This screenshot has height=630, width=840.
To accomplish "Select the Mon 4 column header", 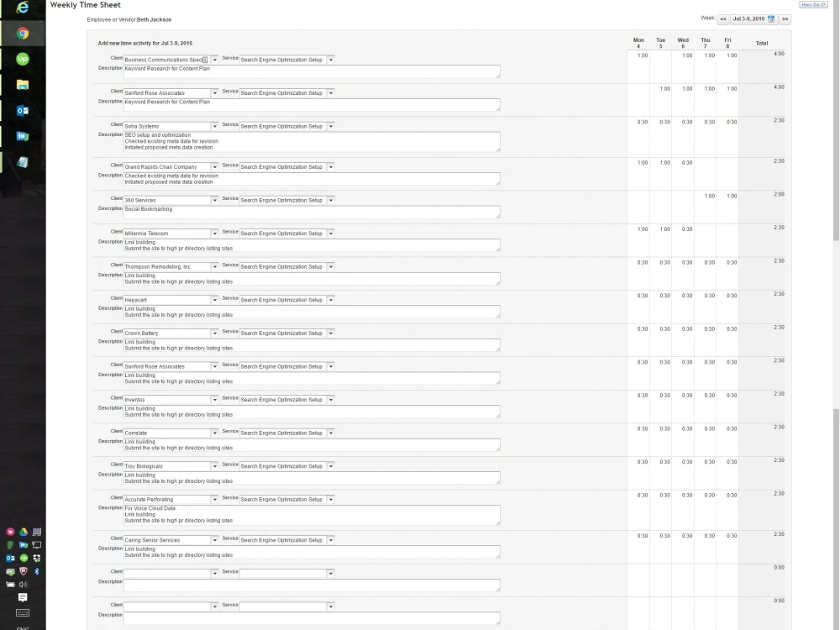I will coord(638,43).
